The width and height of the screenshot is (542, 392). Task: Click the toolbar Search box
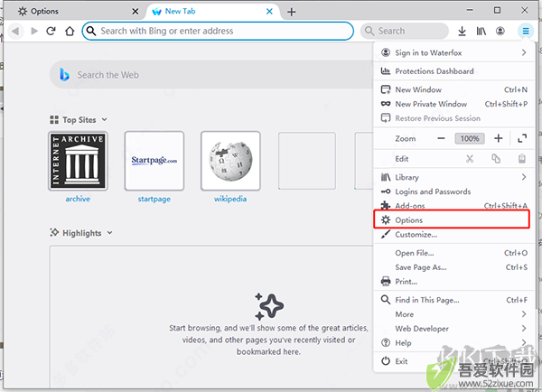(x=405, y=31)
